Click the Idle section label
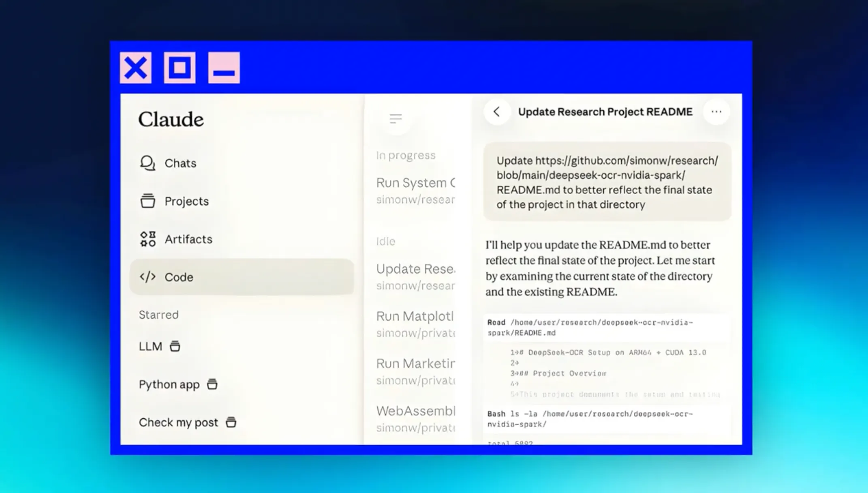 385,241
